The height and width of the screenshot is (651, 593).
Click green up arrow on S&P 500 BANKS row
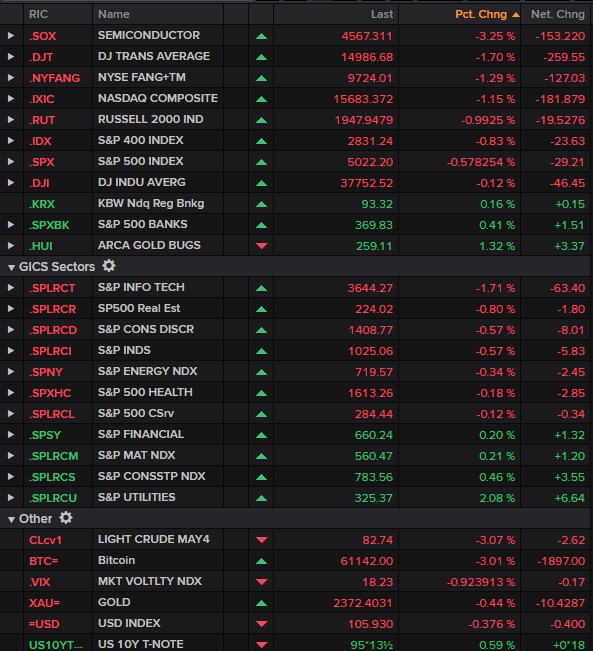pyautogui.click(x=261, y=225)
